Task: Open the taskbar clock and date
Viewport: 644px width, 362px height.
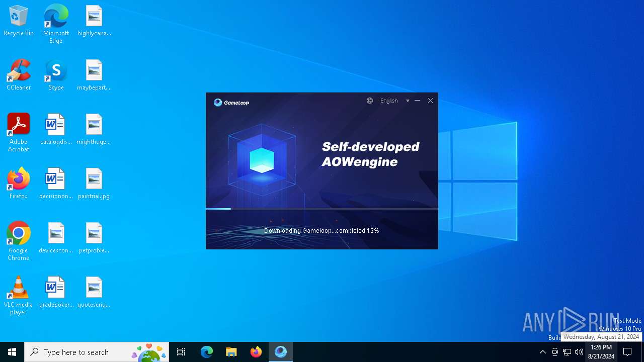Action: (x=601, y=352)
